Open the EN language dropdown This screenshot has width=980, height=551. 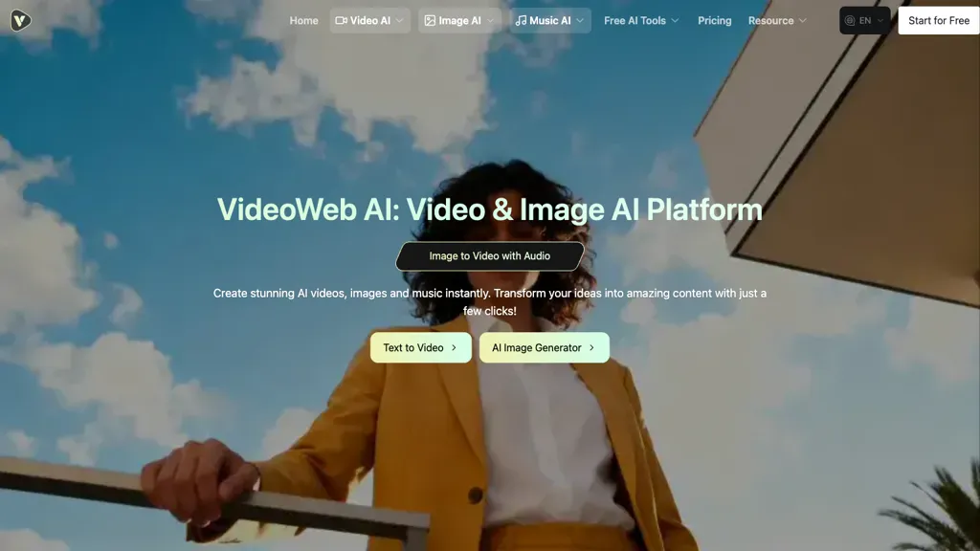pos(864,20)
